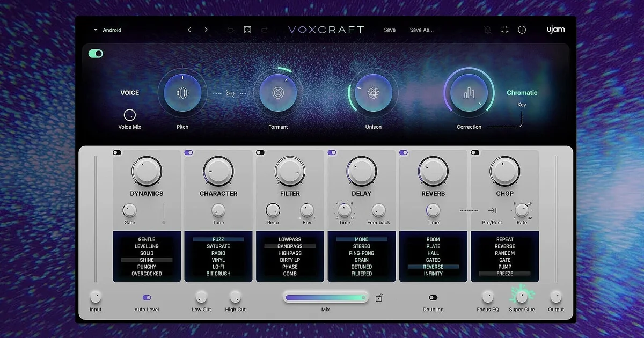Click the large Dynamics knob
Screen dimensions: 644x338
tap(147, 172)
